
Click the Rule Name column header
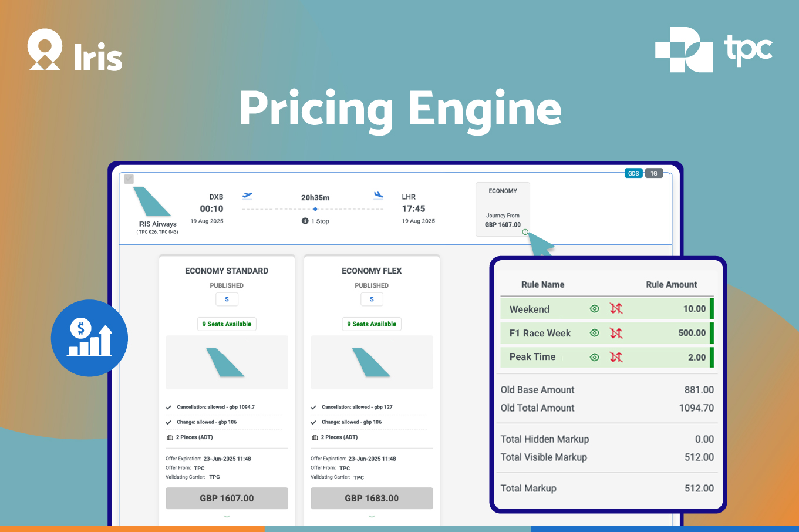543,284
